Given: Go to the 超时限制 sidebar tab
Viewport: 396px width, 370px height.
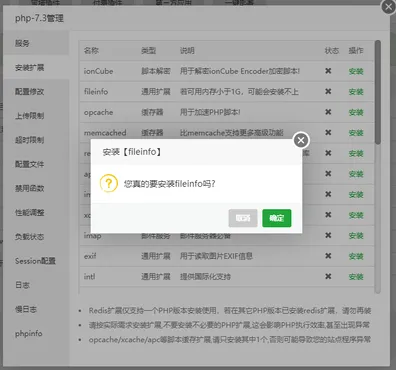Looking at the screenshot, I should (x=36, y=140).
